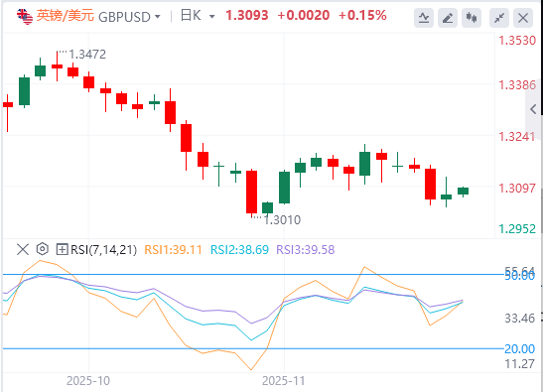Screen dimensions: 543x392
Task: Select the 2025-10 date axis marker
Action: pos(88,381)
